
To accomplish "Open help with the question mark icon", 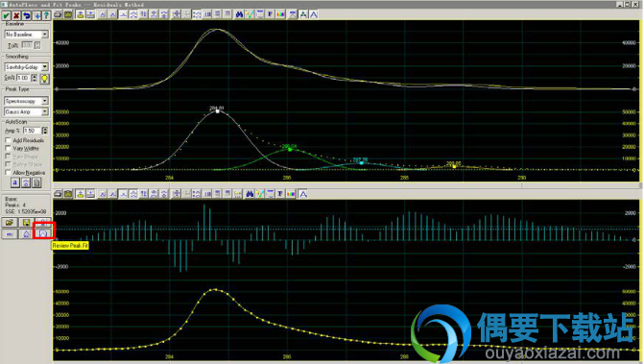I will (46, 15).
